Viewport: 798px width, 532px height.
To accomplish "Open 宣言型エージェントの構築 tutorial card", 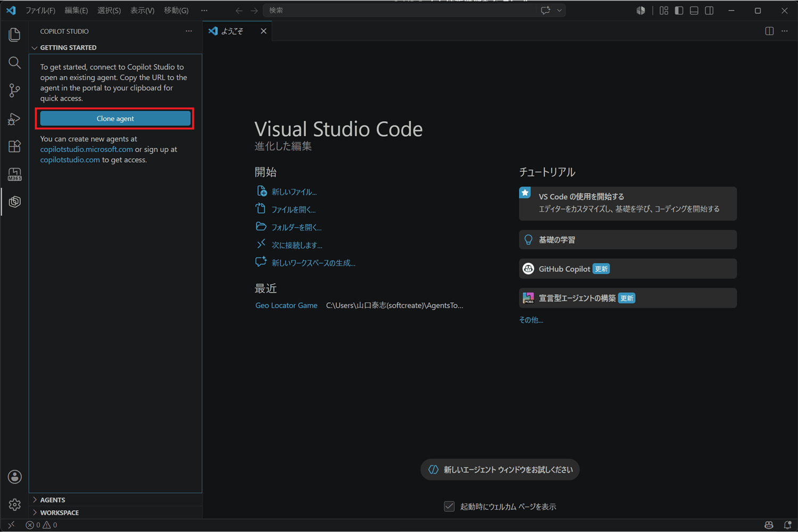I will [x=628, y=298].
